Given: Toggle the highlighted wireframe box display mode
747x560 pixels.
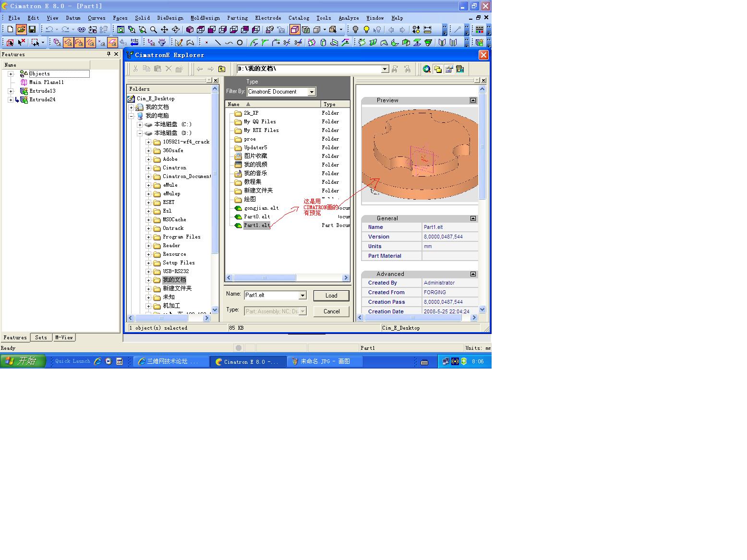Looking at the screenshot, I should tap(295, 30).
